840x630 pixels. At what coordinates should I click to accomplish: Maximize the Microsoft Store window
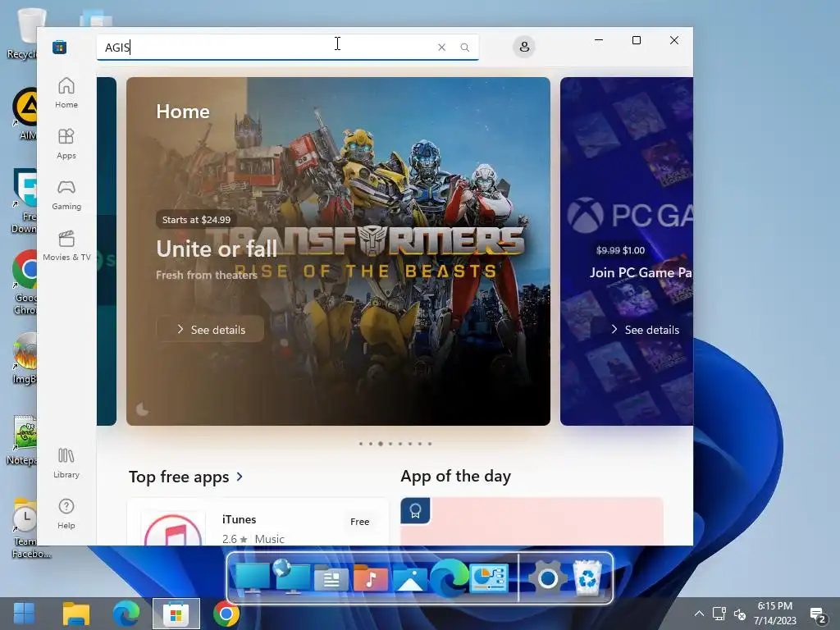point(637,40)
